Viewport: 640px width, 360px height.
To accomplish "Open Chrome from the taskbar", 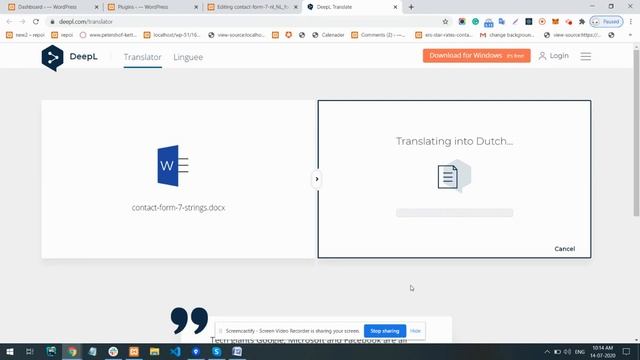I will (72, 351).
